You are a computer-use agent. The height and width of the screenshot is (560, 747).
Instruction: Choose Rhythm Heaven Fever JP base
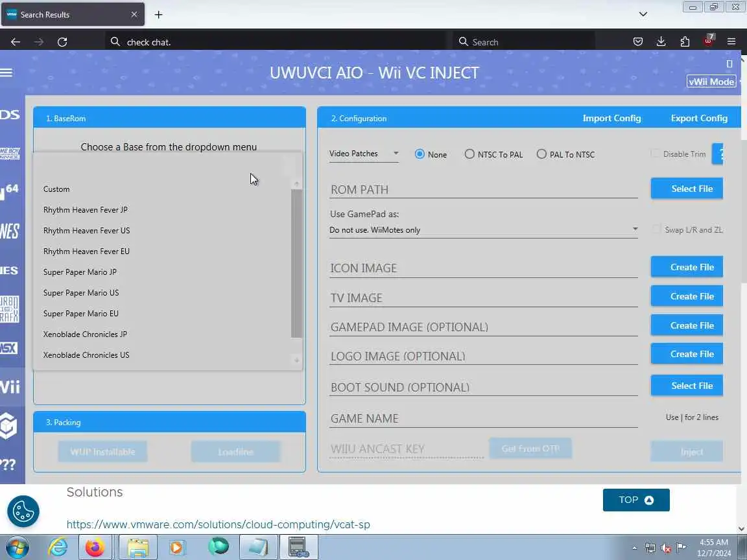click(162, 210)
